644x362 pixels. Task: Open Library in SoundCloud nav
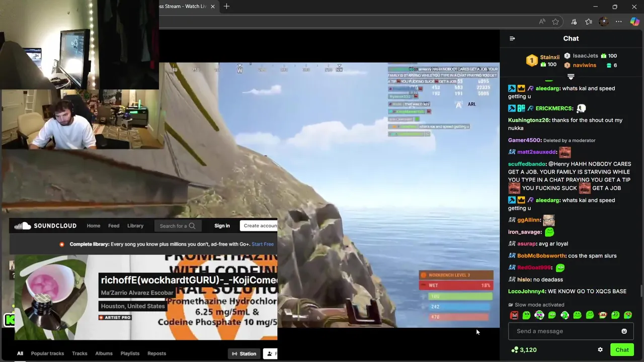(135, 226)
